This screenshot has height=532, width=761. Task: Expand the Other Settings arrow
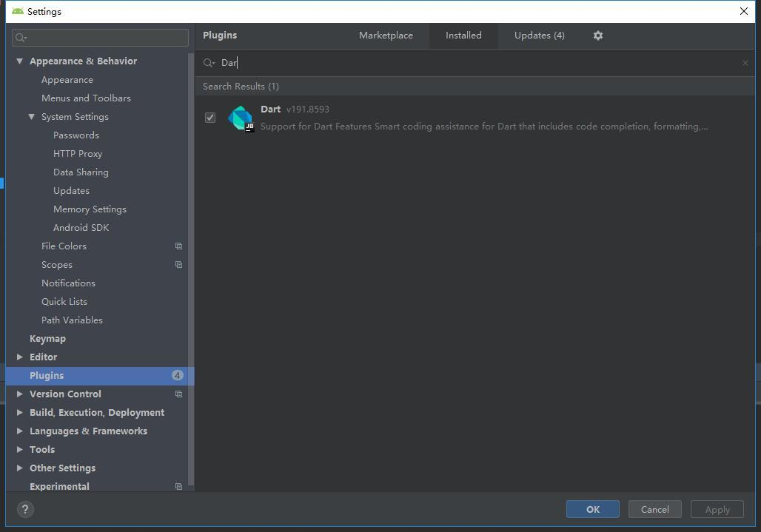(x=19, y=468)
